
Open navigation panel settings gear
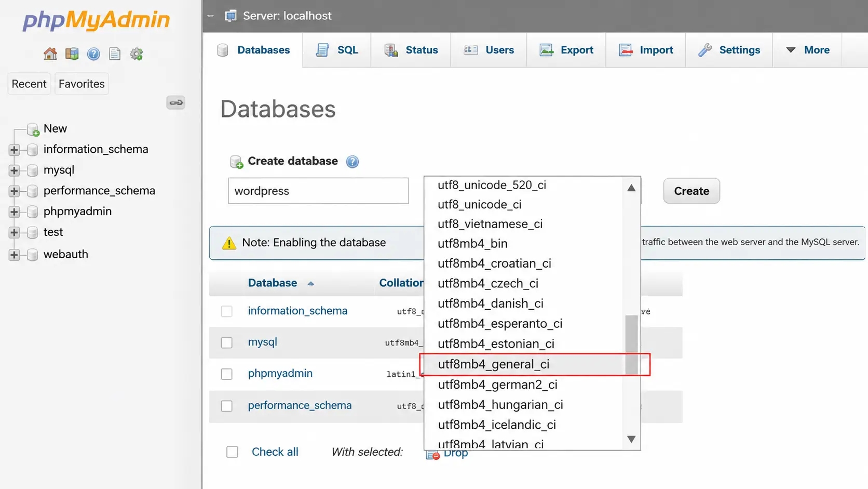point(137,54)
